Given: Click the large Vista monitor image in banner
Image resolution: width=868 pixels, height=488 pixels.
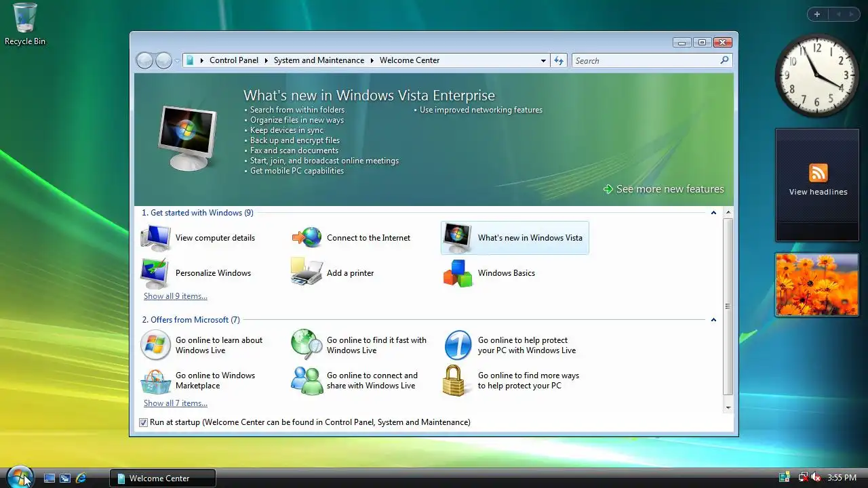Looking at the screenshot, I should click(x=186, y=139).
